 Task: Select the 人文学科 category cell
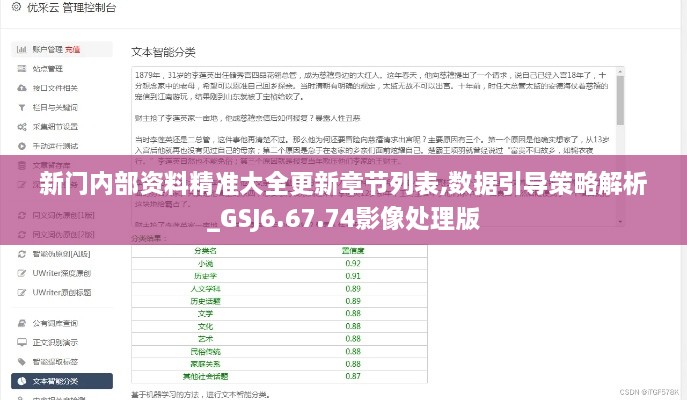click(x=205, y=289)
